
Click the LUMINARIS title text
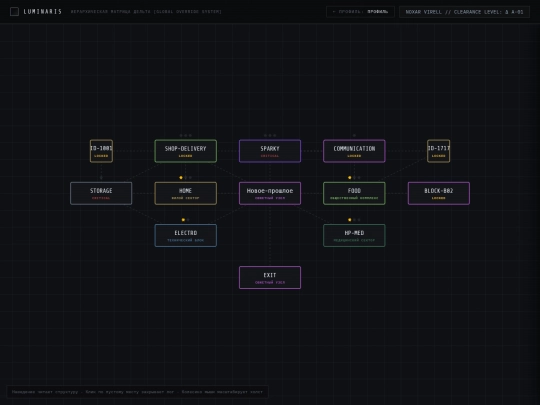[x=43, y=12]
